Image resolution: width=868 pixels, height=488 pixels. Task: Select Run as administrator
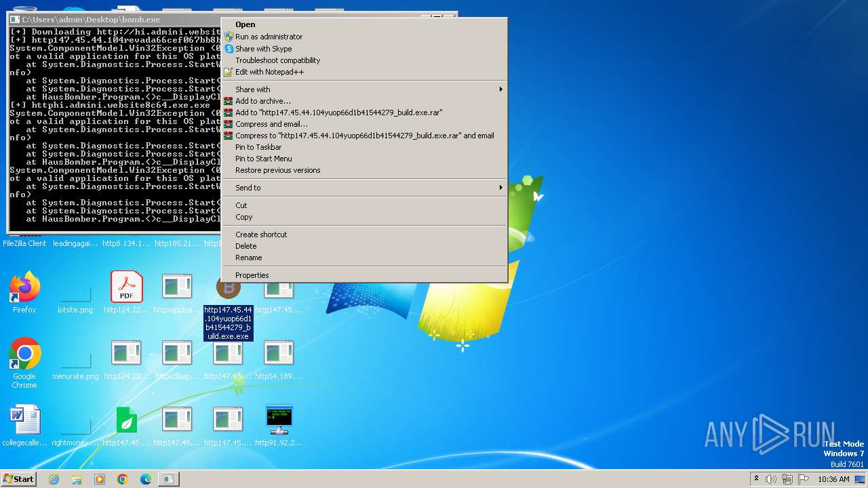[364, 37]
